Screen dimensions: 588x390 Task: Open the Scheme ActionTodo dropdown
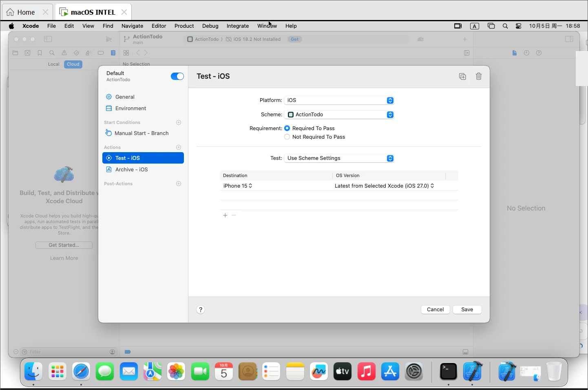339,115
